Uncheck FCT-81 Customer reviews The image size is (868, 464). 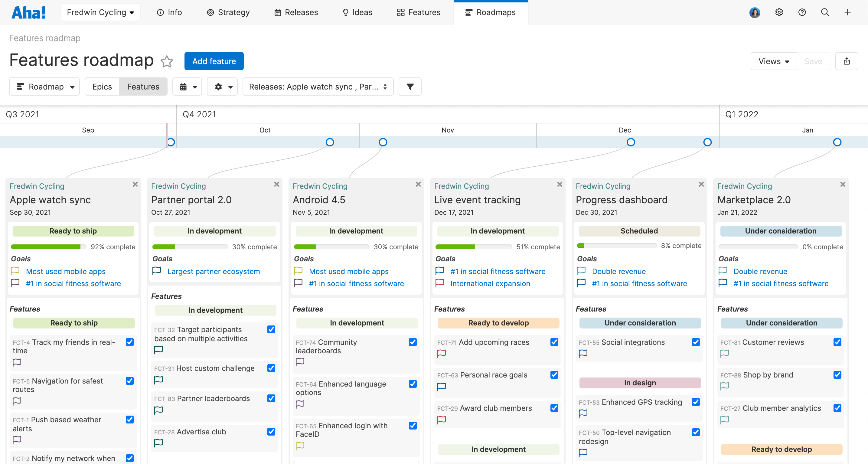coord(838,342)
